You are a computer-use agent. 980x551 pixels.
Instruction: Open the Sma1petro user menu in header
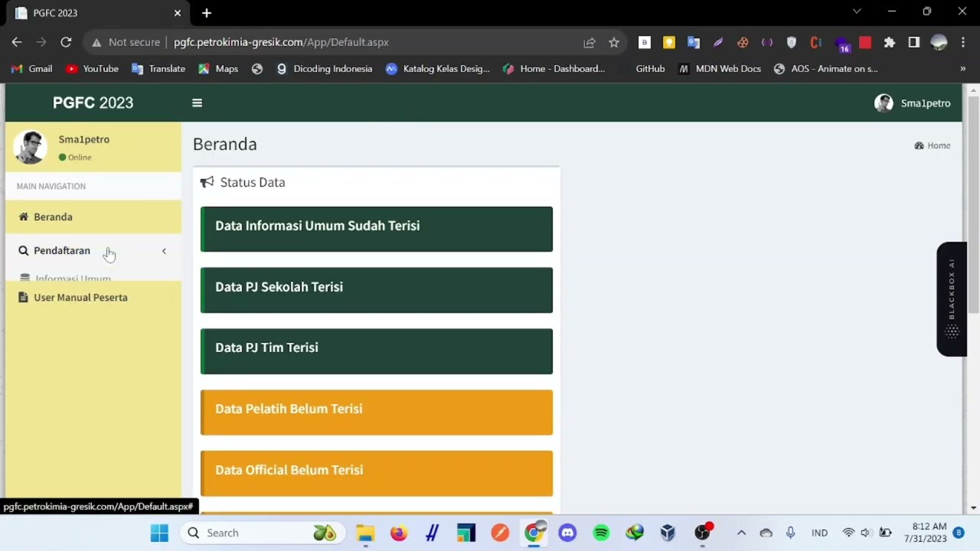tap(913, 103)
